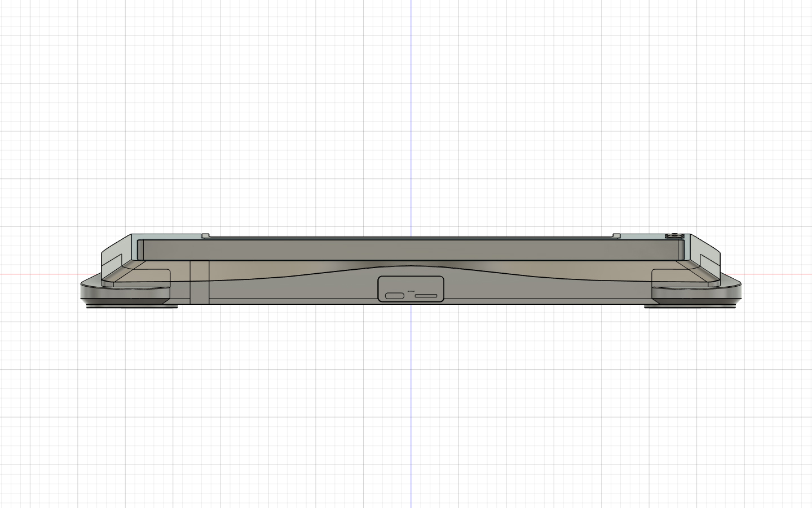
Task: Click the slim slot next to the USB port
Action: tap(426, 295)
